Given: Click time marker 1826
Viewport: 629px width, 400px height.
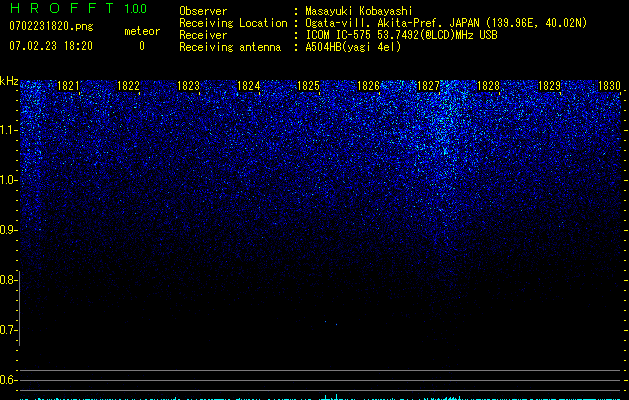Looking at the screenshot, I should coord(368,86).
